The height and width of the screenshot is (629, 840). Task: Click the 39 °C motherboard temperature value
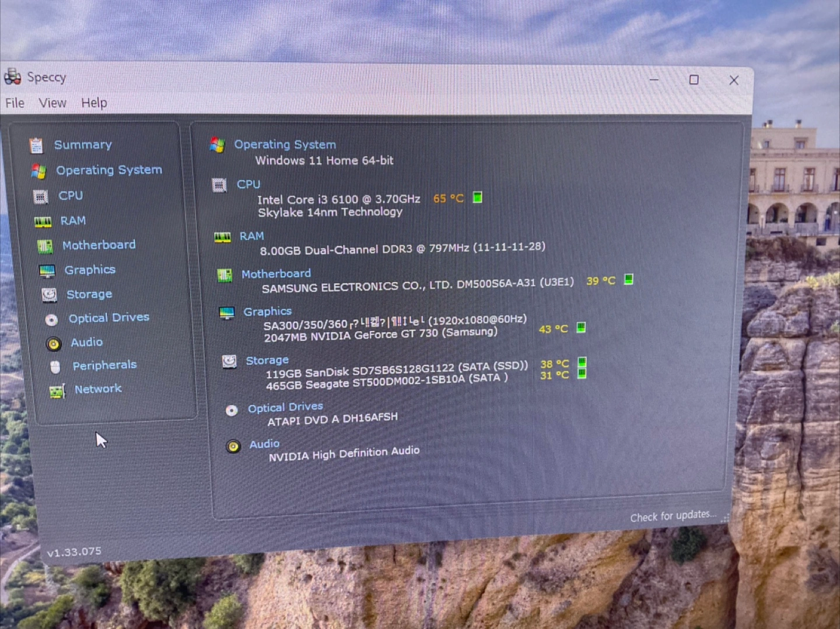pyautogui.click(x=600, y=281)
